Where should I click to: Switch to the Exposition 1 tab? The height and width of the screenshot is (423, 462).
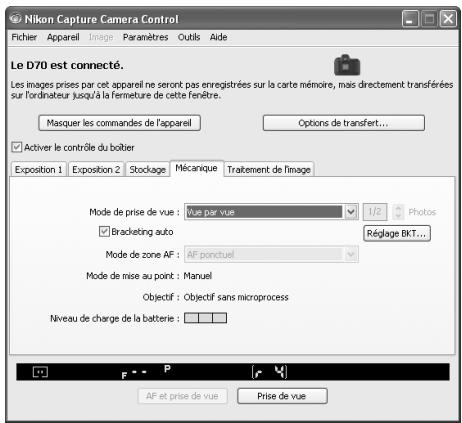39,169
